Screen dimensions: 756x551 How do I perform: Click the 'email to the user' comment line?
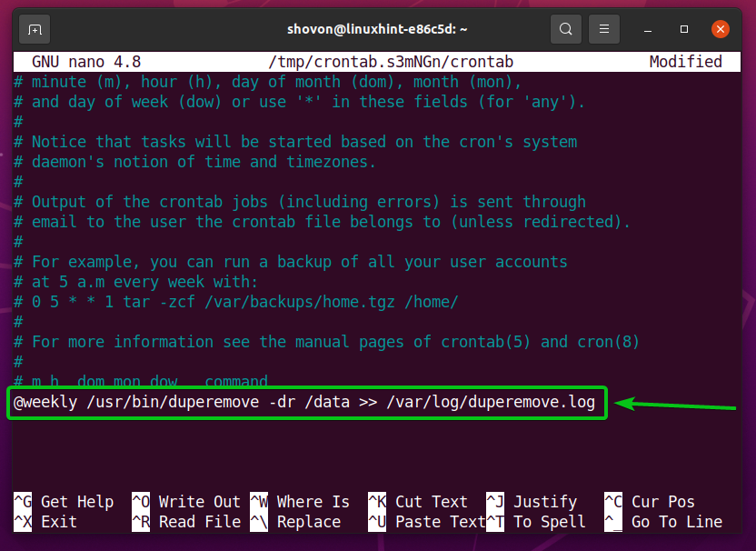pos(322,222)
